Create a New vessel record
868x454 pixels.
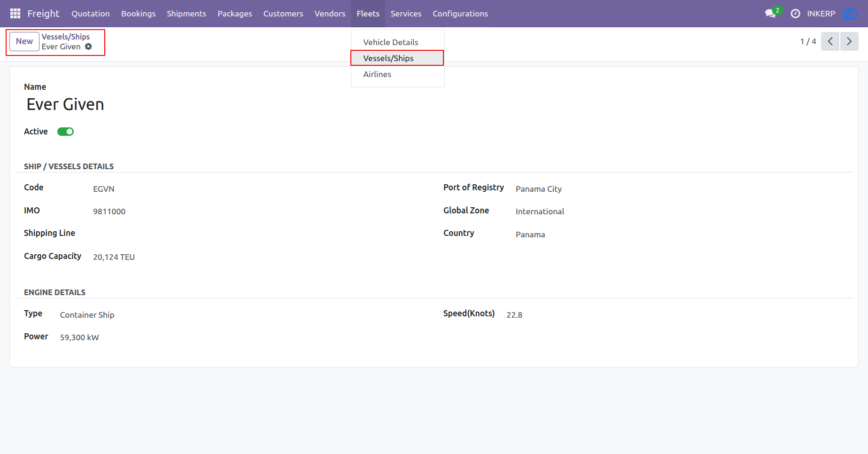tap(24, 41)
